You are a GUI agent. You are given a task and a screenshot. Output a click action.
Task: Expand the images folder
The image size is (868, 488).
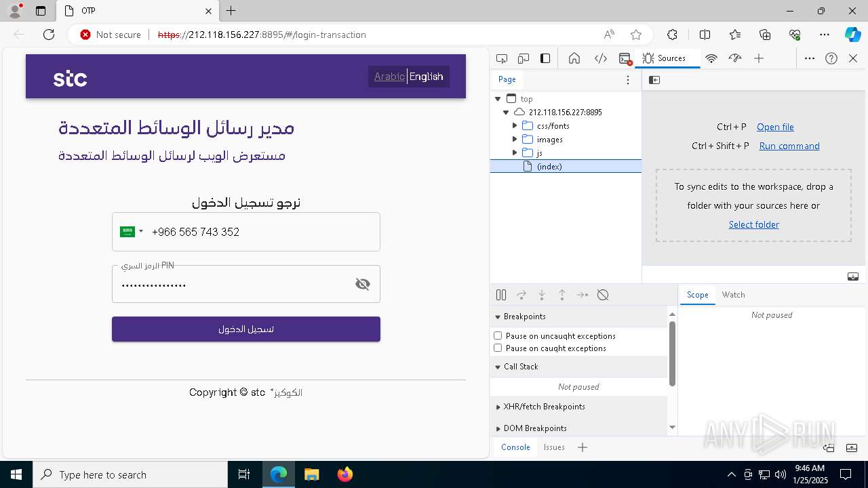[515, 140]
